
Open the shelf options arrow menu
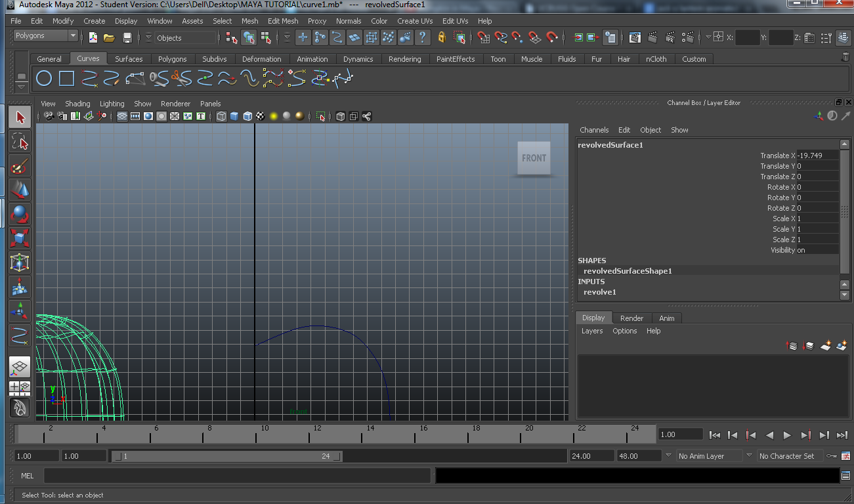click(21, 87)
